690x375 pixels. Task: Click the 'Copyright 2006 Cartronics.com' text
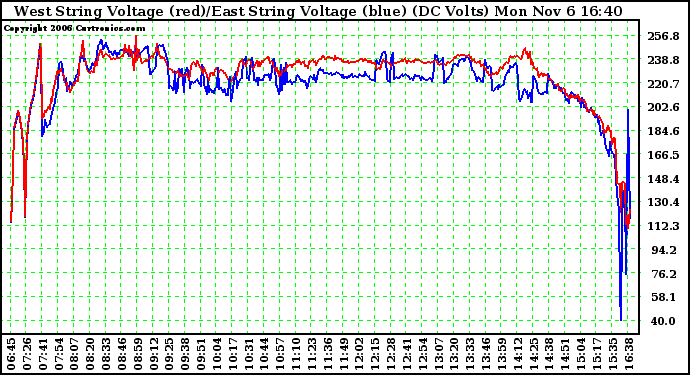74,28
